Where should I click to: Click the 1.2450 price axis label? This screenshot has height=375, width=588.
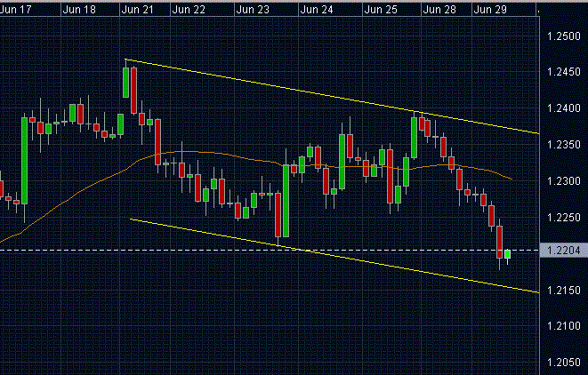564,72
